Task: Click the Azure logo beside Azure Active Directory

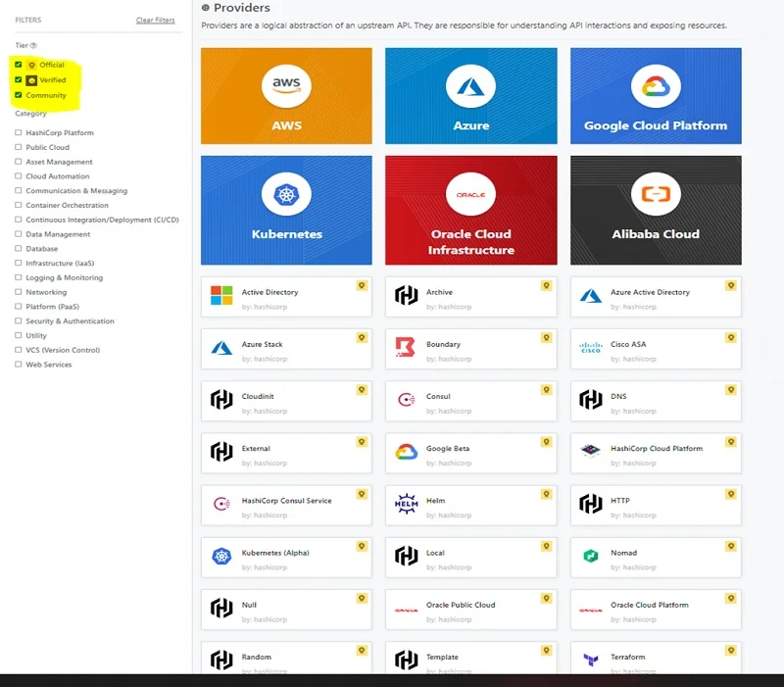Action: click(x=591, y=296)
